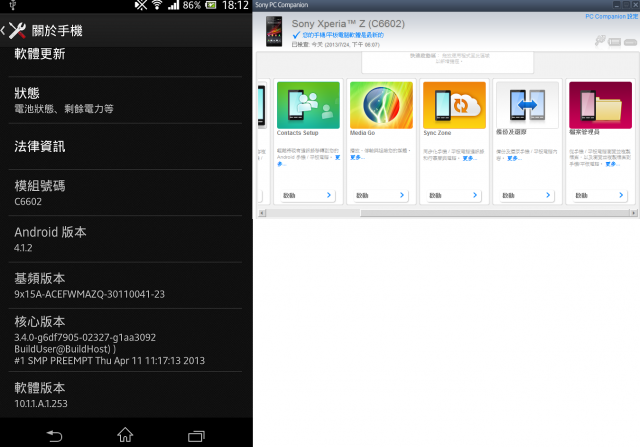Click the start button under Contacts Setup

pos(307,196)
